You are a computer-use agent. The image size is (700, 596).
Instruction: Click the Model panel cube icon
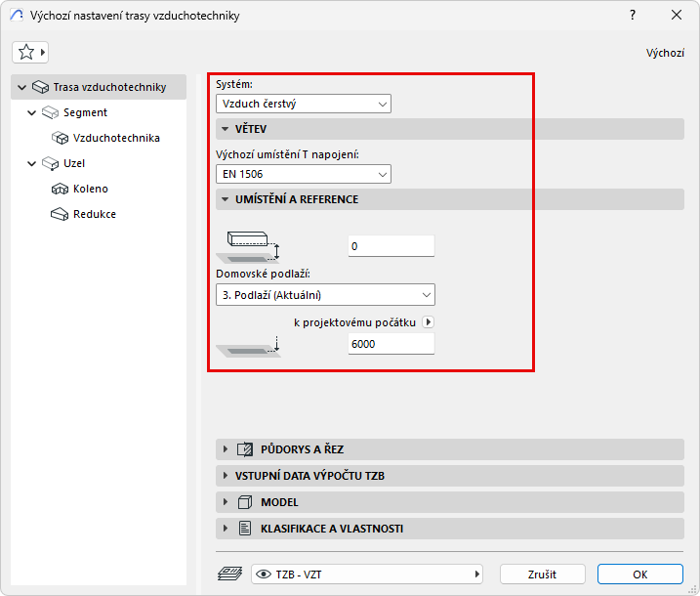(x=245, y=502)
